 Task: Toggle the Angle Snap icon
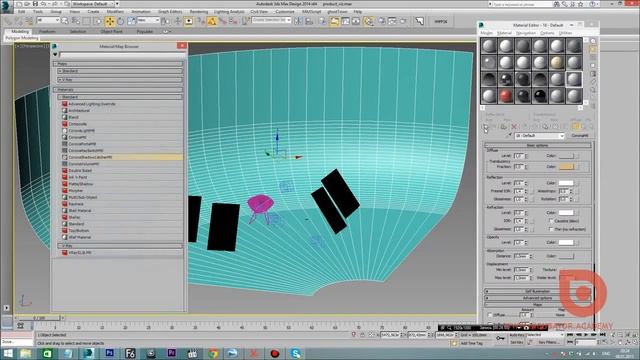pos(212,21)
